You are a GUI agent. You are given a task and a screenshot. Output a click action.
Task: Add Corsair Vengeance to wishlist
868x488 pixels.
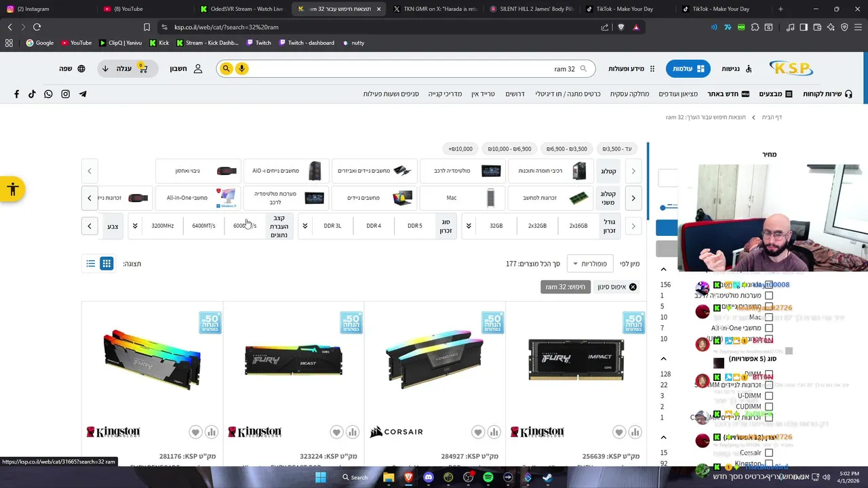pyautogui.click(x=477, y=432)
